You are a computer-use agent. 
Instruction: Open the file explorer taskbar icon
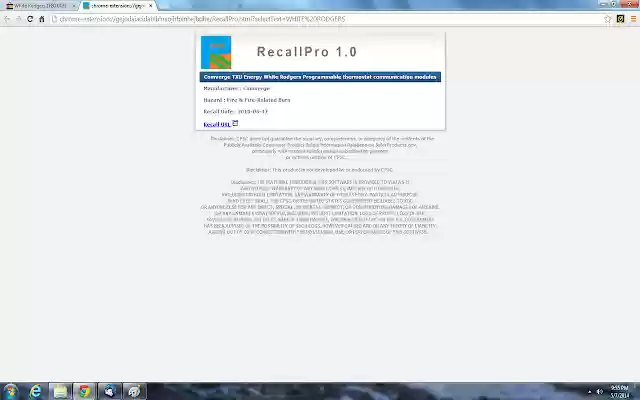60,391
